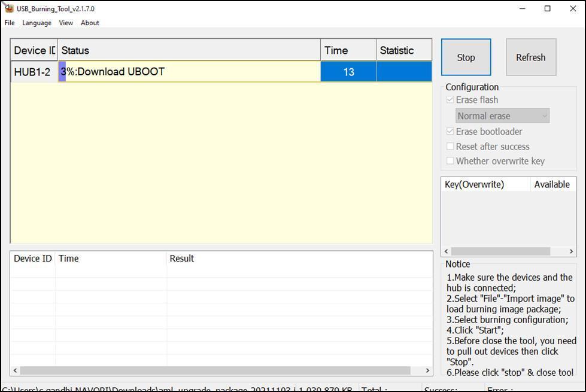Click the key list horizontal scrollbar thumb
Viewport: 586px width, 392px height.
(500, 251)
